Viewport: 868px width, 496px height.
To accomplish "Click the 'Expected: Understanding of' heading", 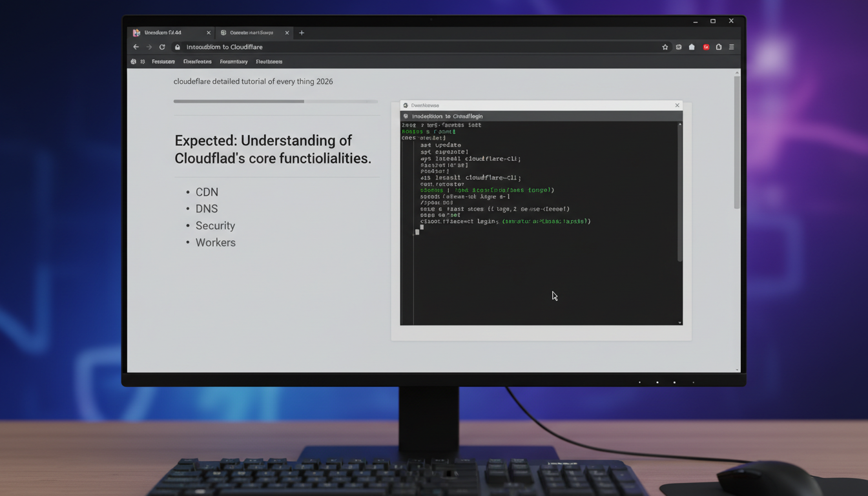I will pos(263,141).
